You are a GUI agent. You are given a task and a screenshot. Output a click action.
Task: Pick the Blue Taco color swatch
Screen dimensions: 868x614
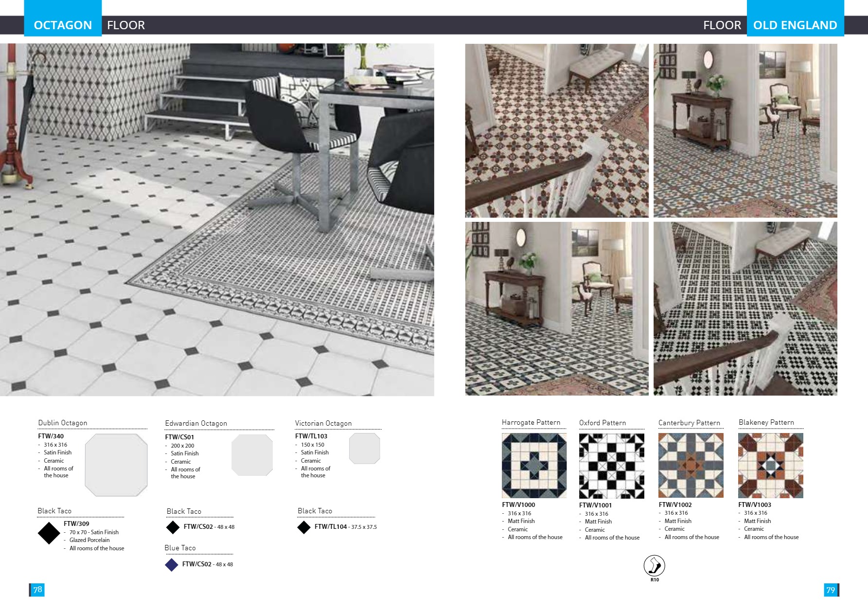[x=172, y=564]
